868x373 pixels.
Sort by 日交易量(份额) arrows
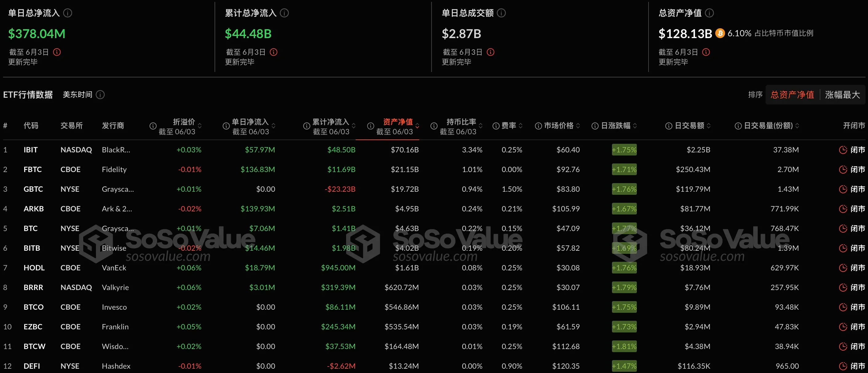(x=797, y=126)
